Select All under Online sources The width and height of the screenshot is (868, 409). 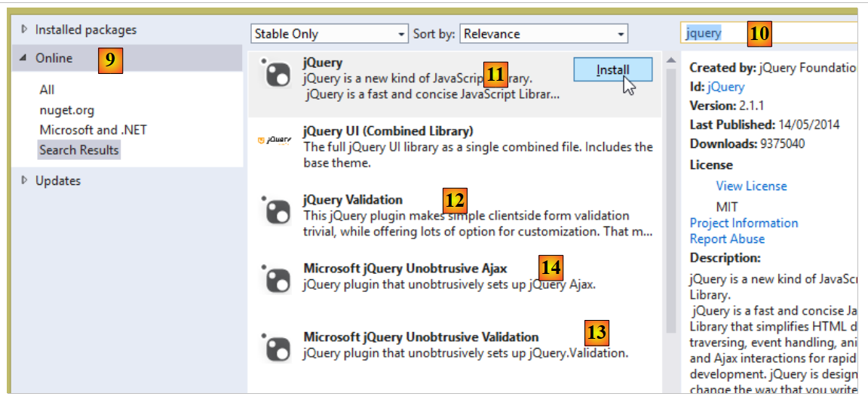pos(47,90)
